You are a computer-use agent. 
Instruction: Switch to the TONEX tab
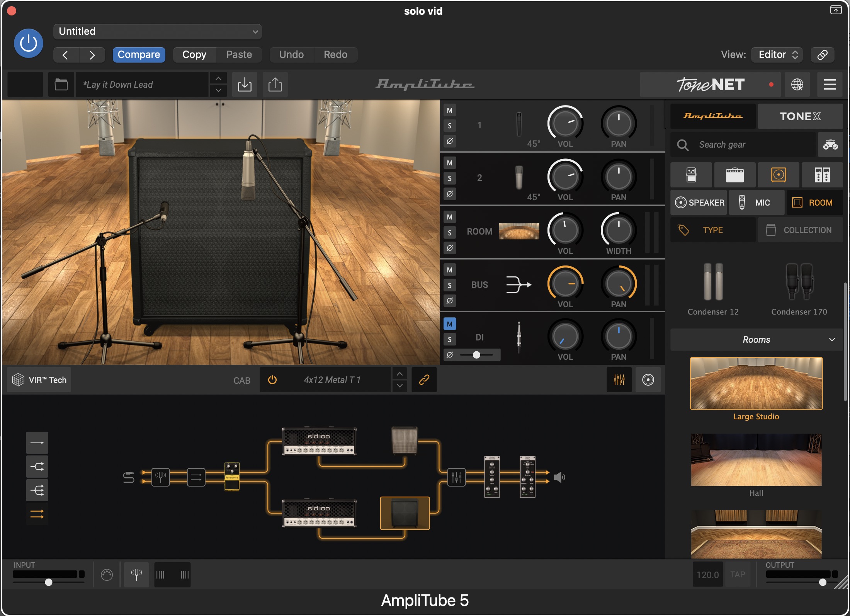pyautogui.click(x=800, y=116)
